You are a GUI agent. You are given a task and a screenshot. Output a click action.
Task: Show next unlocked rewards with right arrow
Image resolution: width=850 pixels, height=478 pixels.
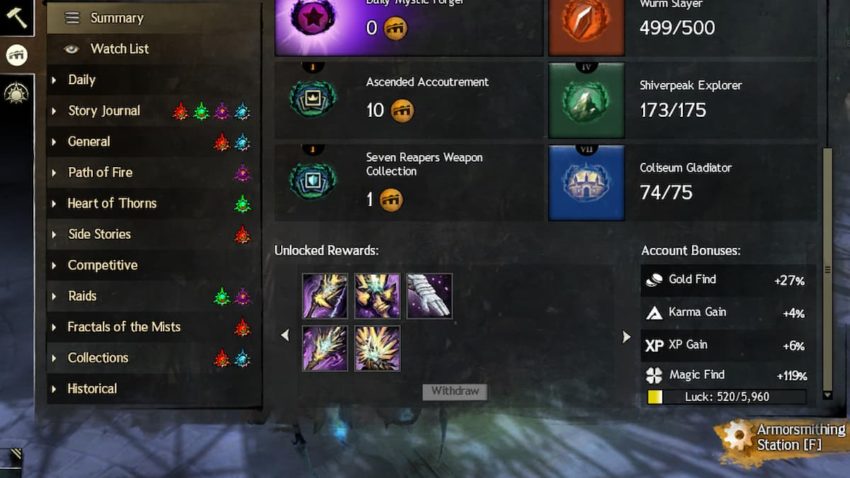[x=626, y=337]
